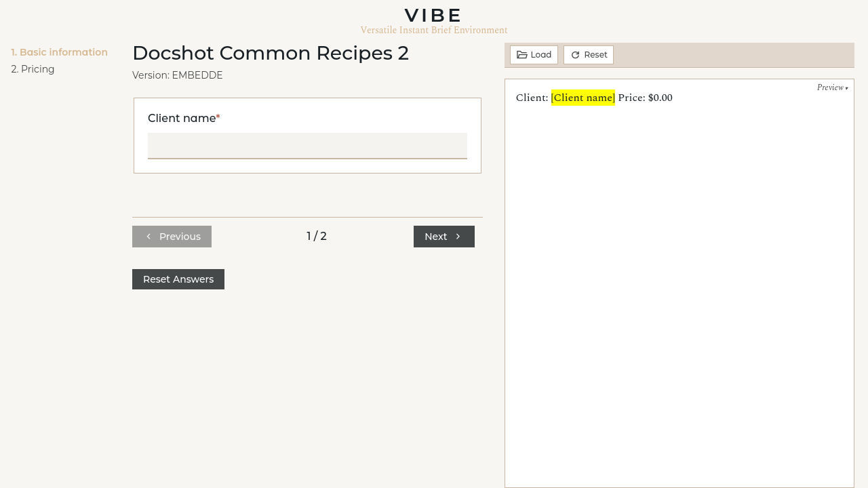Click the Load button text
Screen dimensions: 868x488
[541, 55]
